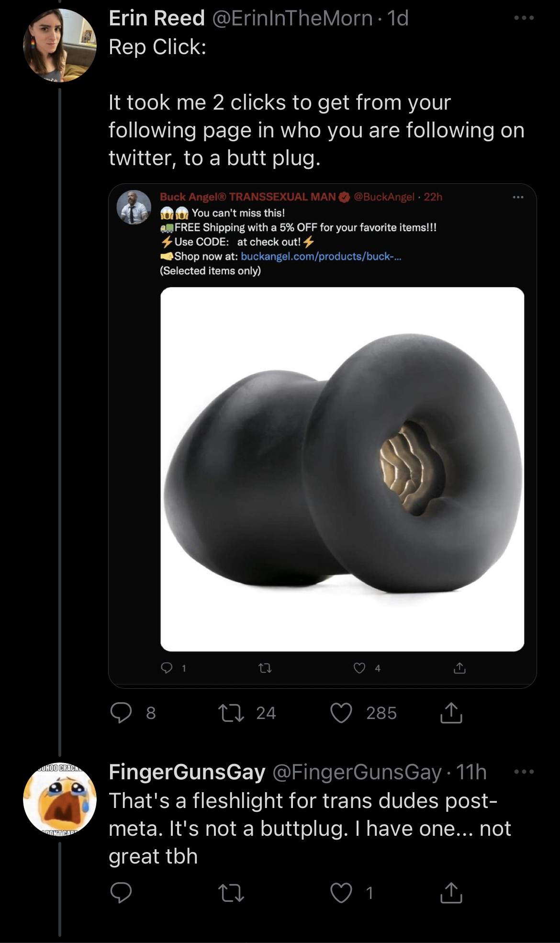Open FingerGunsGay's avatar
This screenshot has height=943, width=560.
click(x=60, y=799)
